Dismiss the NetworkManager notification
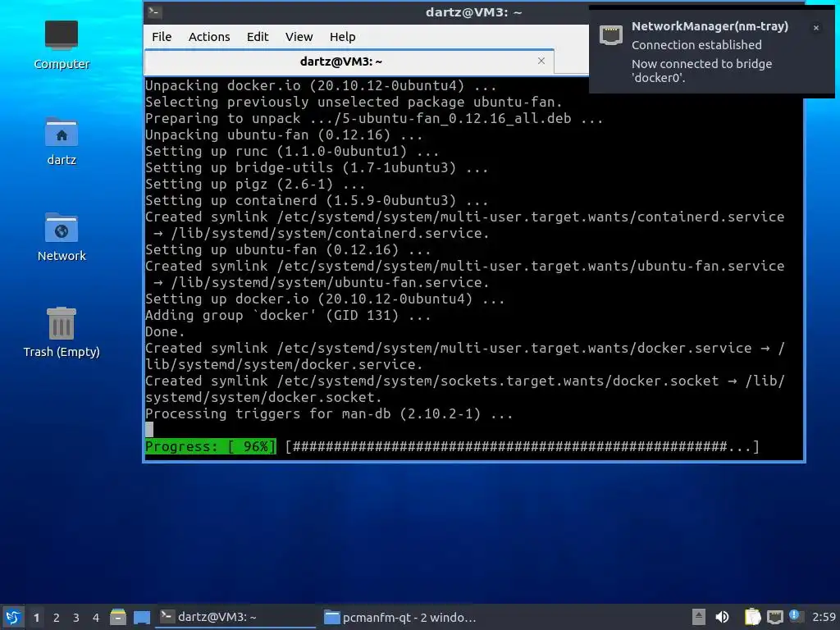Image resolution: width=840 pixels, height=630 pixels. pos(816,28)
